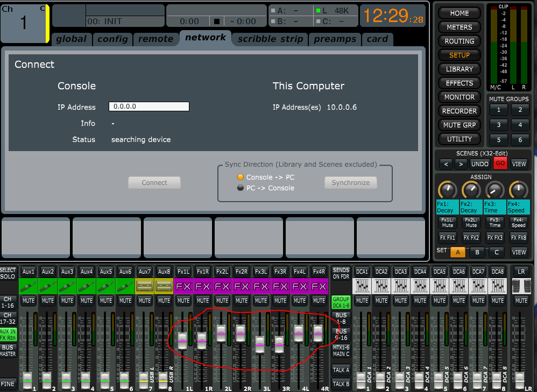Click the LR main speakers icon

tap(521, 286)
